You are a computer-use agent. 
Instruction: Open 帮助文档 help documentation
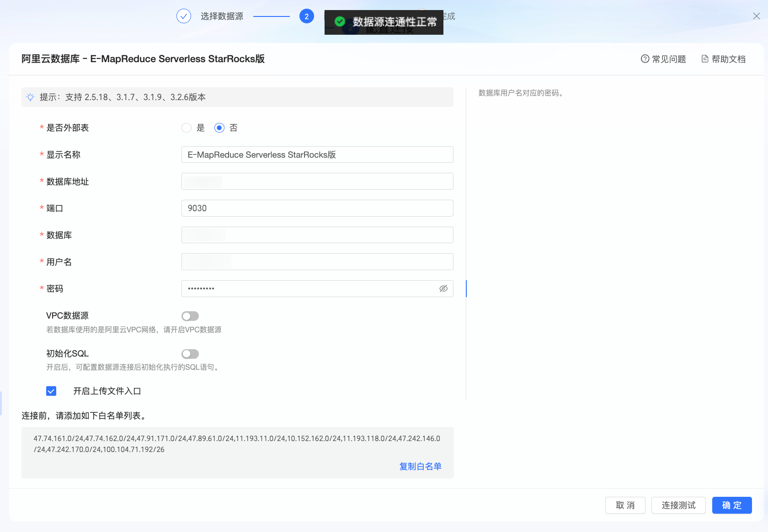(724, 59)
